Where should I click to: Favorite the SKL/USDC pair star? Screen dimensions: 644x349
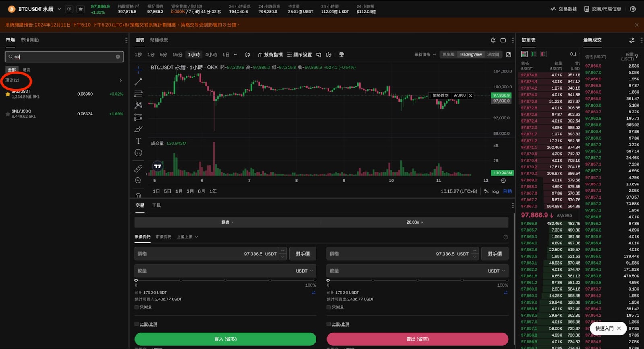click(8, 114)
